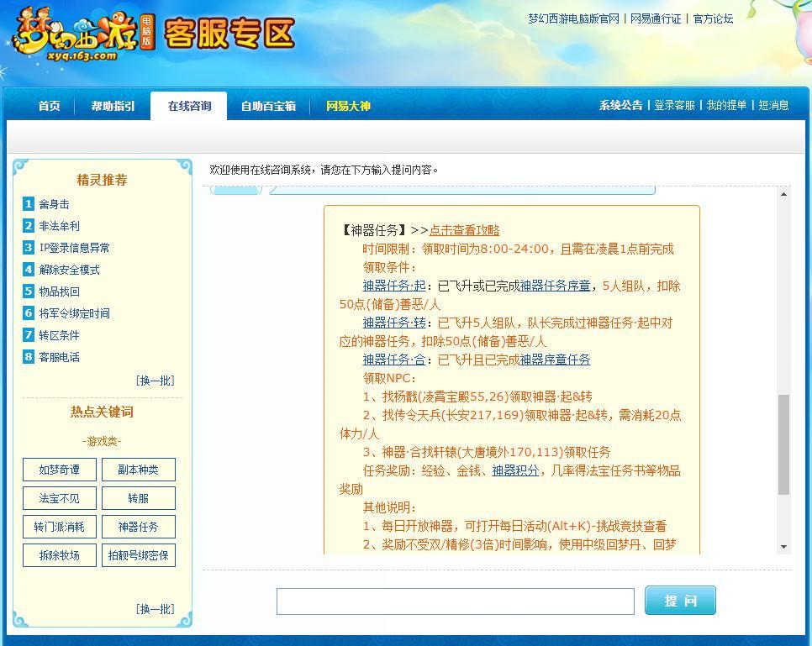Screen dimensions: 812x646
Task: Open the 点击查看攻略 strategy link
Action: coord(464,229)
